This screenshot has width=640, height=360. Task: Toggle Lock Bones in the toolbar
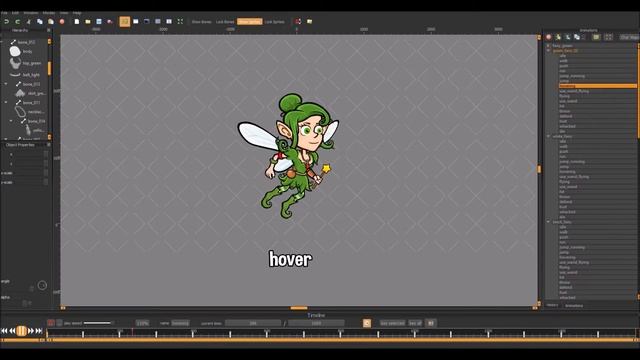(225, 22)
